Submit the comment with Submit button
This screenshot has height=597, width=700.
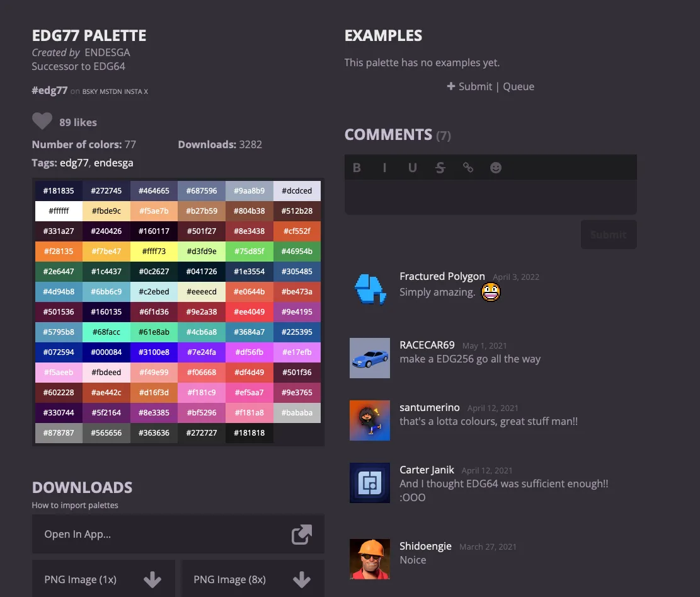pos(608,235)
